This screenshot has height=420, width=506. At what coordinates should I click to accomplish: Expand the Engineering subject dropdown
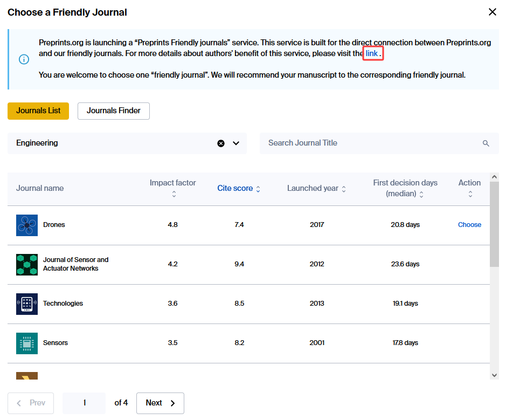click(x=236, y=143)
